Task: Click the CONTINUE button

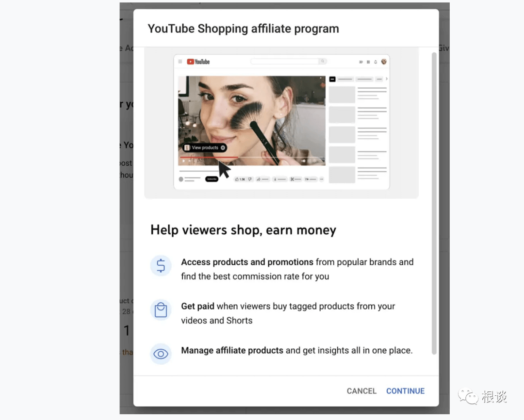Action: click(x=405, y=391)
